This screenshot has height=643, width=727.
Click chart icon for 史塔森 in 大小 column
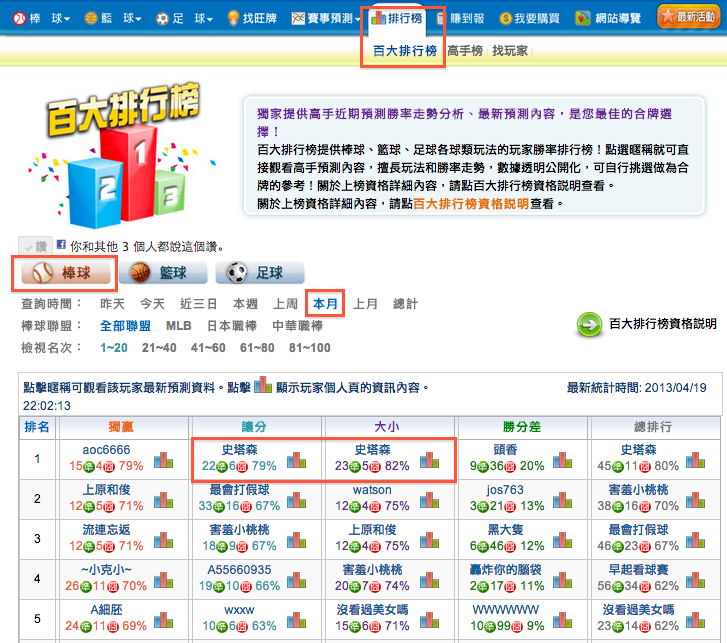tap(429, 460)
